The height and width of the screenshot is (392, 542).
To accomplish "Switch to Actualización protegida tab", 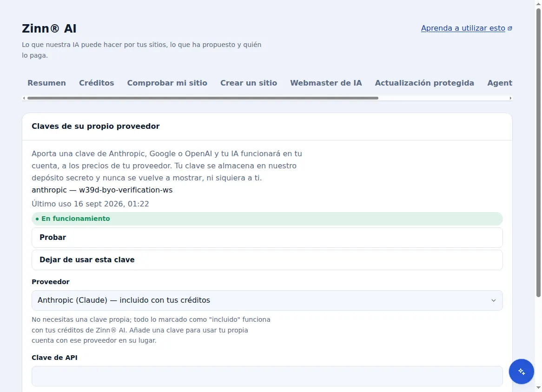I will tap(424, 83).
